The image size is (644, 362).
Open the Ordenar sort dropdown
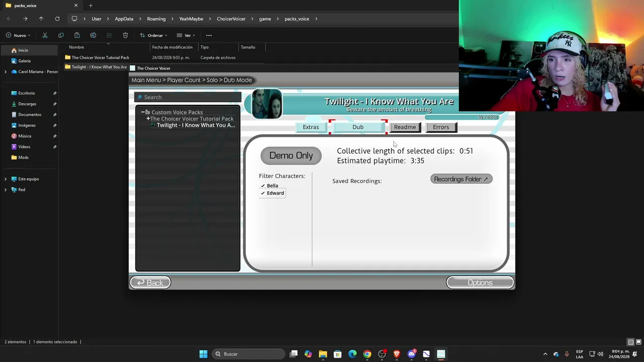point(153,35)
